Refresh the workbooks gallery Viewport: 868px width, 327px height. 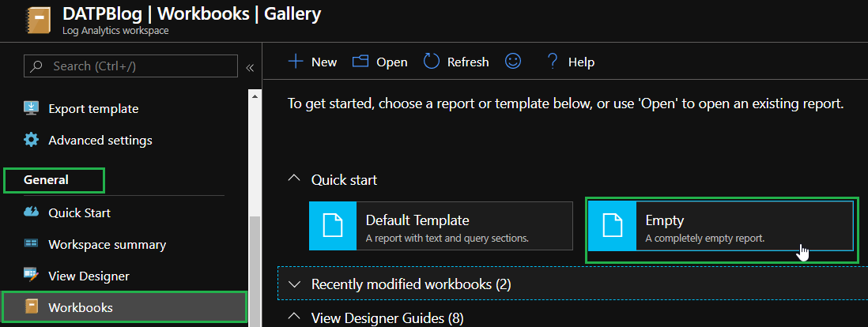456,62
